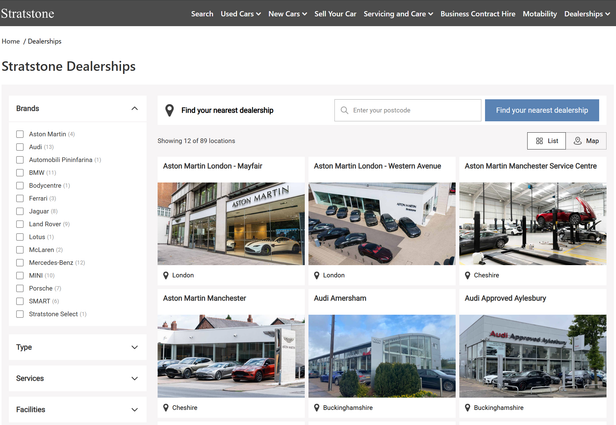Screen dimensions: 616x425
Task: Tick the Ferrari checkbox
Action: click(20, 198)
